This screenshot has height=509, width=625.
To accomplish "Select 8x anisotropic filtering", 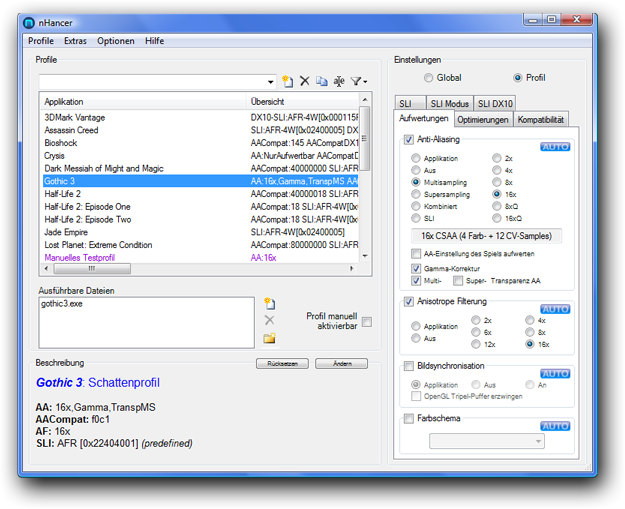I will point(530,332).
